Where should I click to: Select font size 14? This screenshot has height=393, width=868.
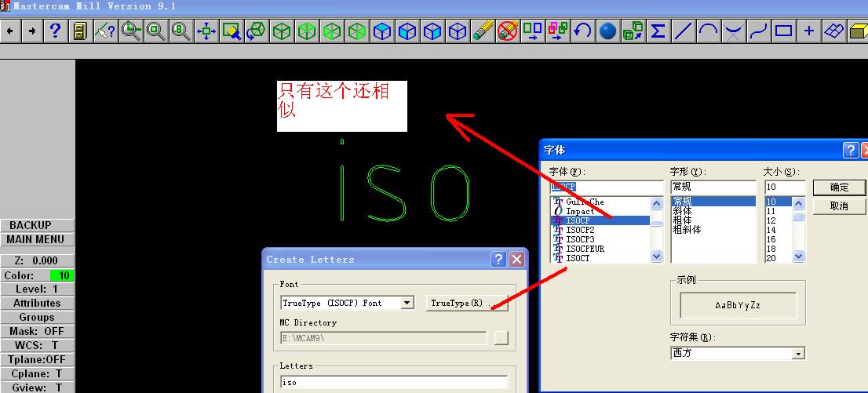tap(771, 230)
